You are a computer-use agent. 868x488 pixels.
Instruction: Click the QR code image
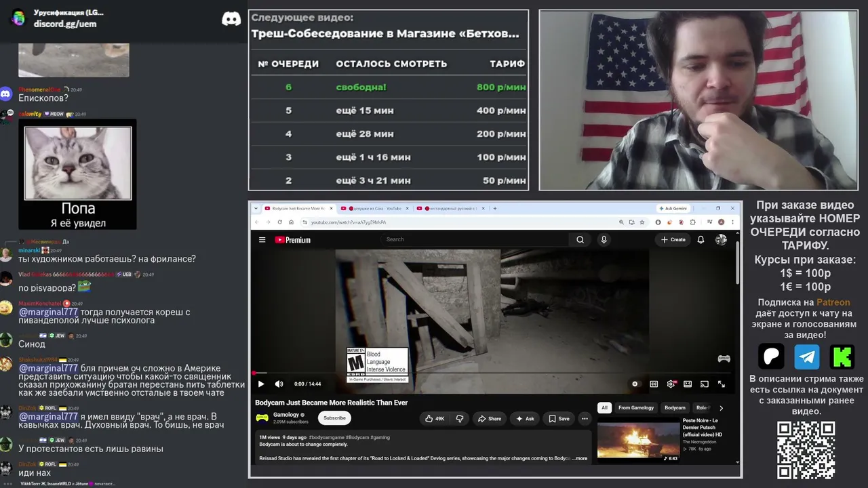pos(806,449)
